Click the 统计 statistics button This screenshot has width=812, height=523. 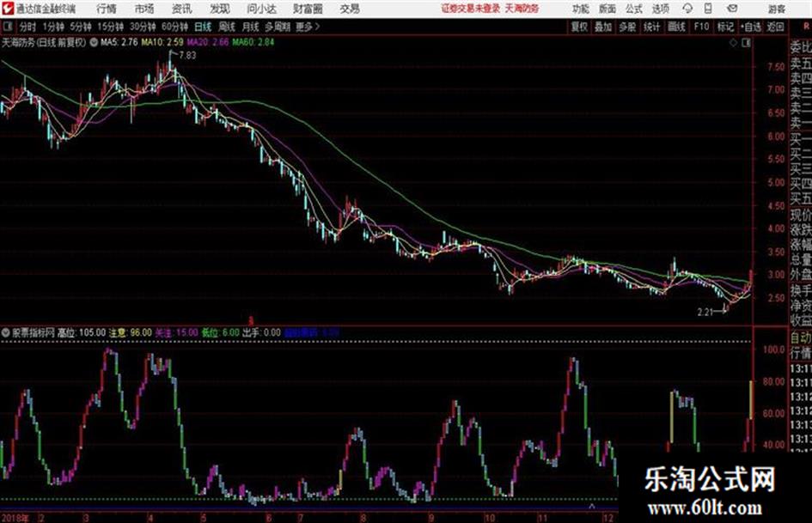coord(651,27)
